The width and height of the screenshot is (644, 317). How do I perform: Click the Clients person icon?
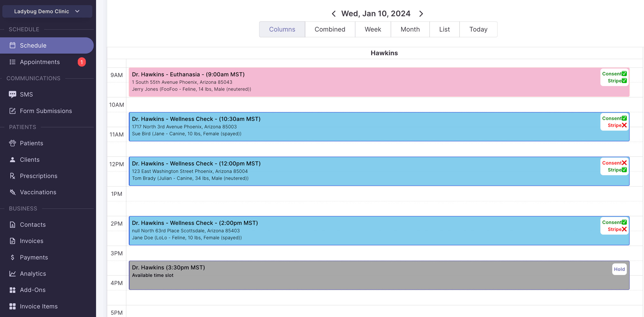coord(13,159)
